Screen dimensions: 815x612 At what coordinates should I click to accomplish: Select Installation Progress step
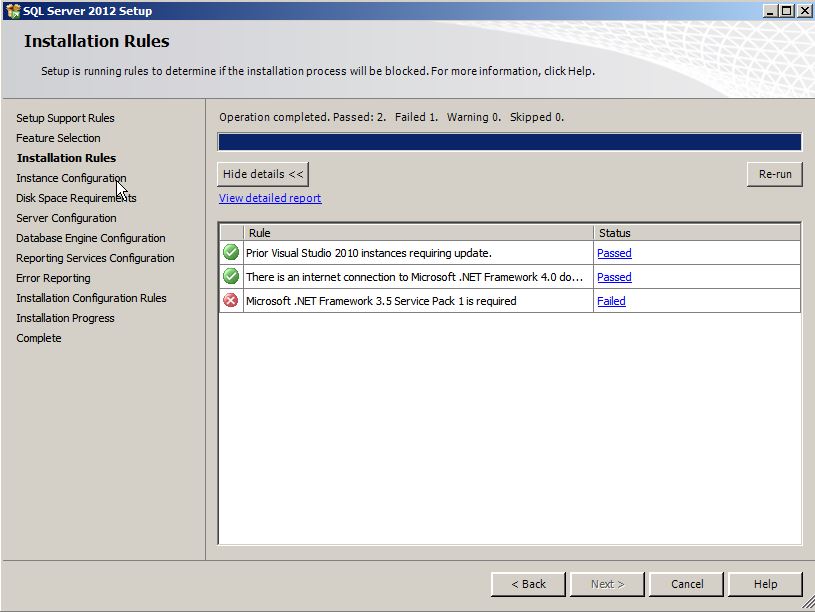(65, 318)
